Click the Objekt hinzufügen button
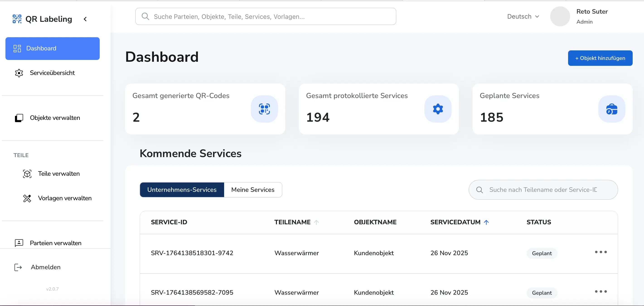644x306 pixels. [x=600, y=58]
